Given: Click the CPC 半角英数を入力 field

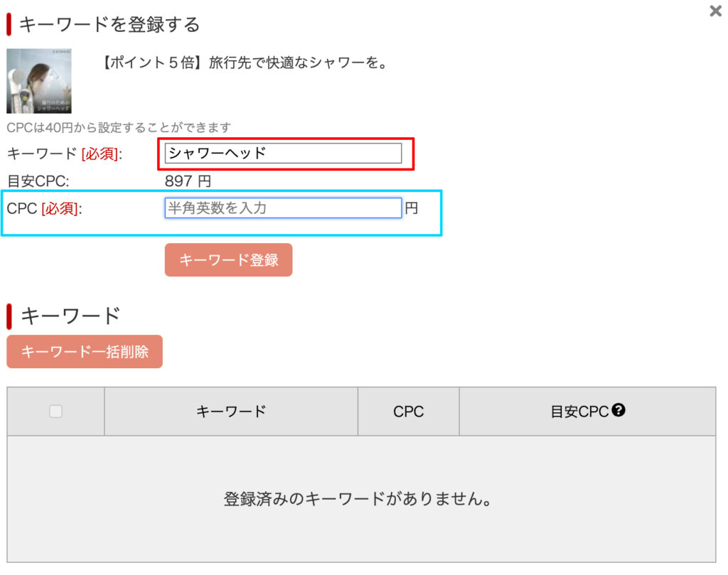Looking at the screenshot, I should coord(283,208).
